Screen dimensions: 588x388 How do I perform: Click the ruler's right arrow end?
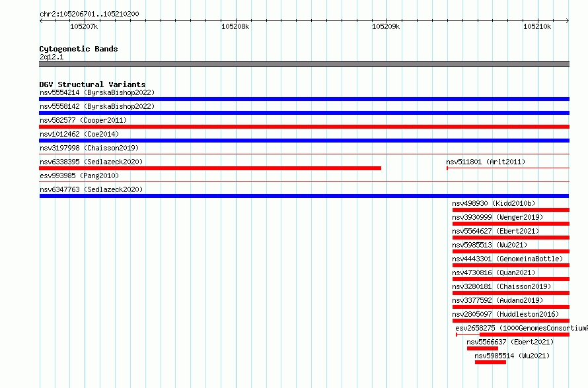(568, 21)
